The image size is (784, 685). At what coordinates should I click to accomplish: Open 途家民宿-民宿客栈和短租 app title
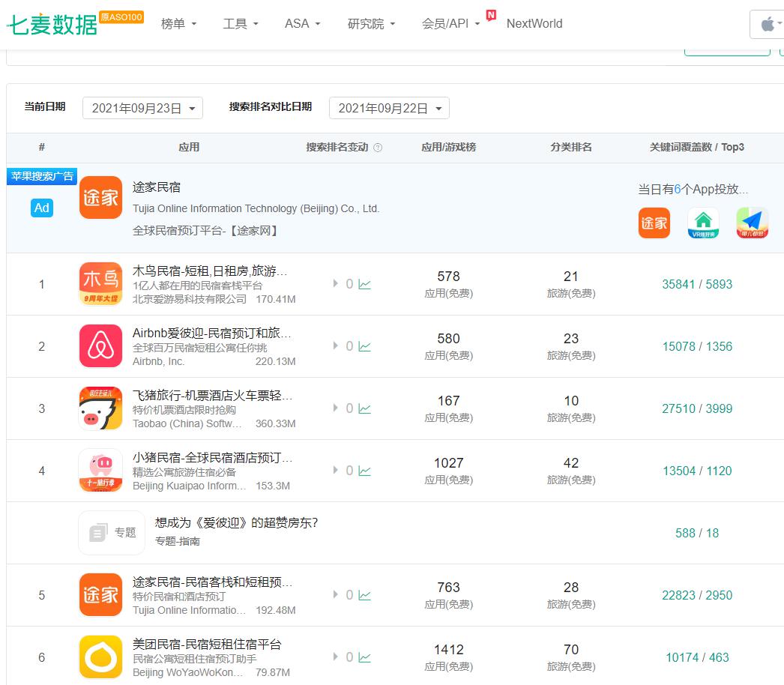[213, 582]
